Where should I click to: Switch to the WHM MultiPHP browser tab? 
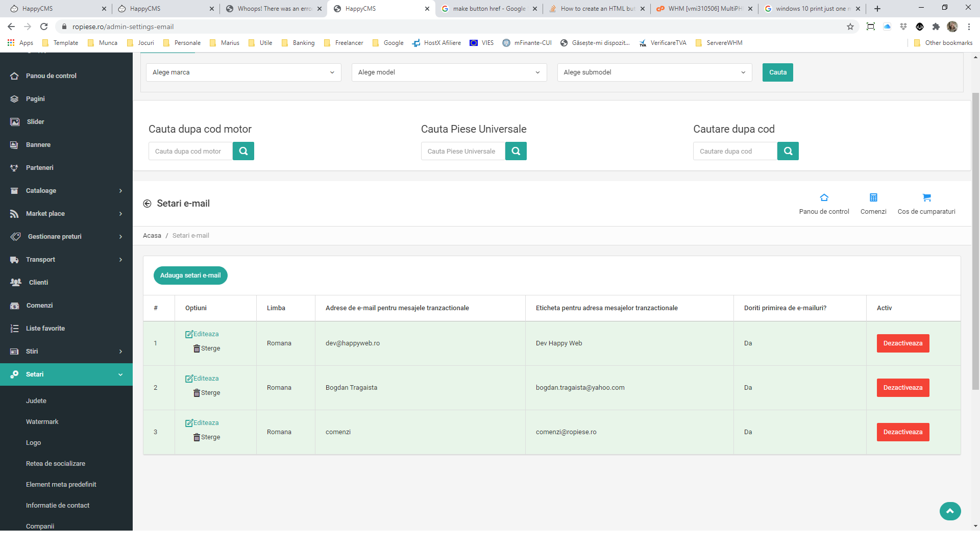click(x=704, y=9)
